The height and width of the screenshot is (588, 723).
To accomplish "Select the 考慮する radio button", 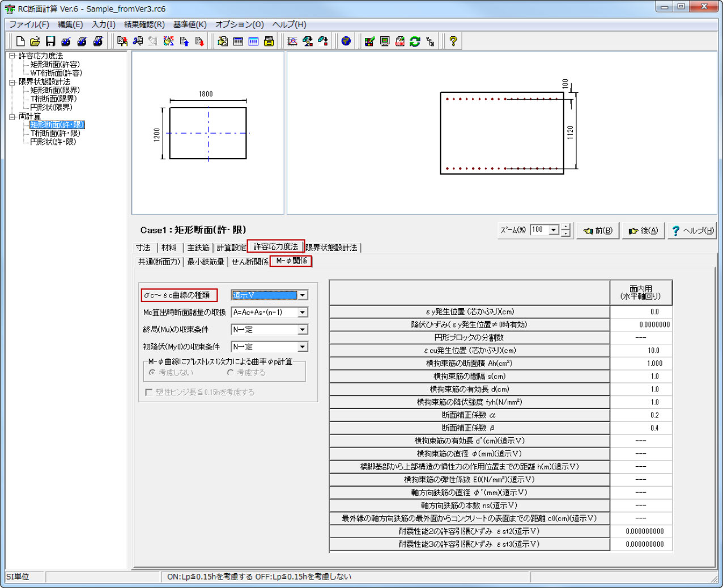I will (230, 373).
